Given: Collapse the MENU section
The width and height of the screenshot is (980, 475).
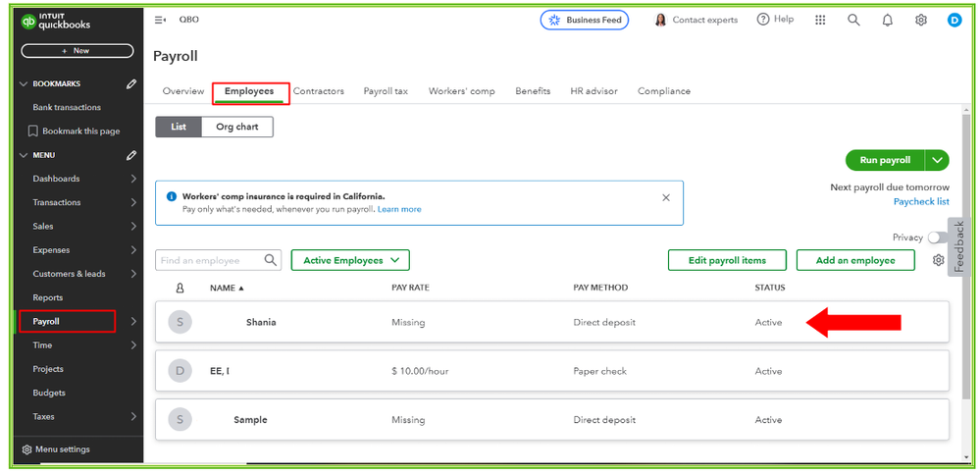Looking at the screenshot, I should [25, 155].
